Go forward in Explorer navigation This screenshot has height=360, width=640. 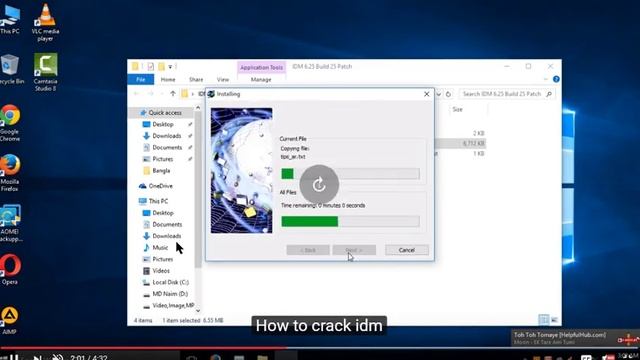(x=151, y=94)
